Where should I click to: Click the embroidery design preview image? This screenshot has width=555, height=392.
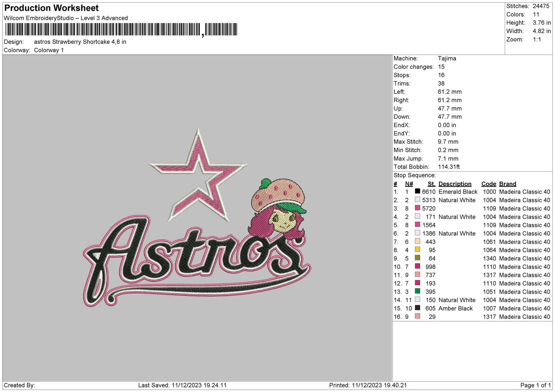tap(197, 218)
